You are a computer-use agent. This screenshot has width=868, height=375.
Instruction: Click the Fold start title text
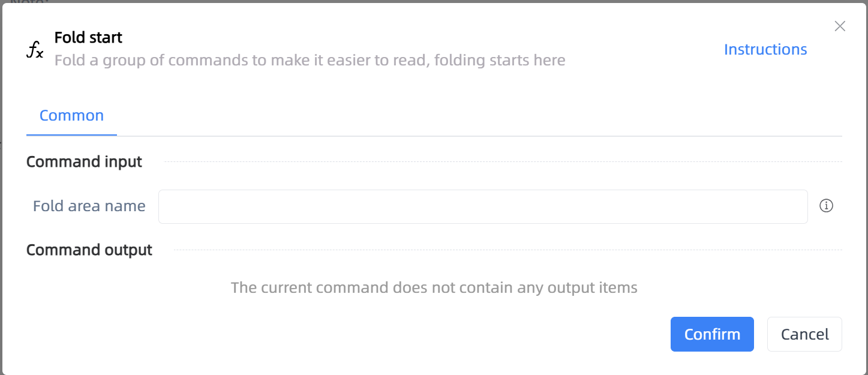point(88,37)
